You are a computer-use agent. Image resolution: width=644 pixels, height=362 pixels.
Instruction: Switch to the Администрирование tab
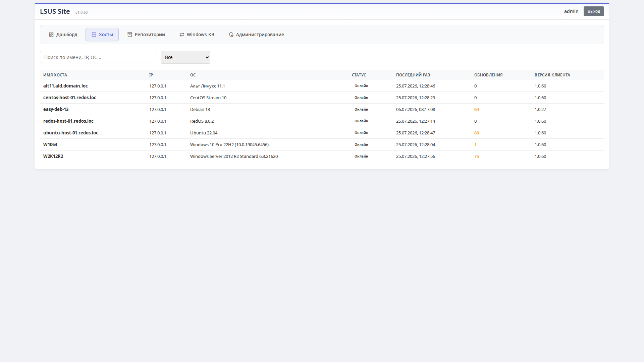pos(257,35)
